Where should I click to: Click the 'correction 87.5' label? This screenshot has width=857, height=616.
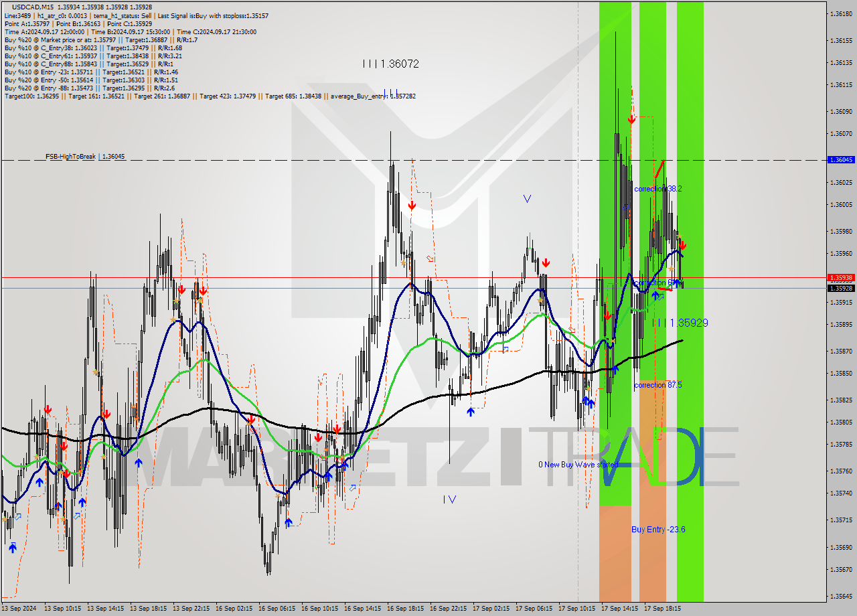[x=658, y=385]
